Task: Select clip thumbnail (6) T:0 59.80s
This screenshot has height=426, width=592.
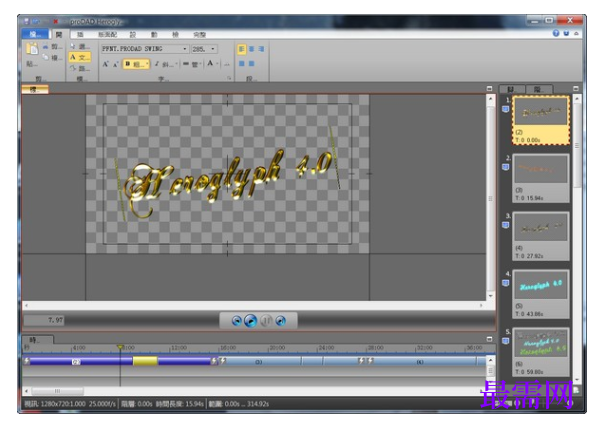Action: 541,352
